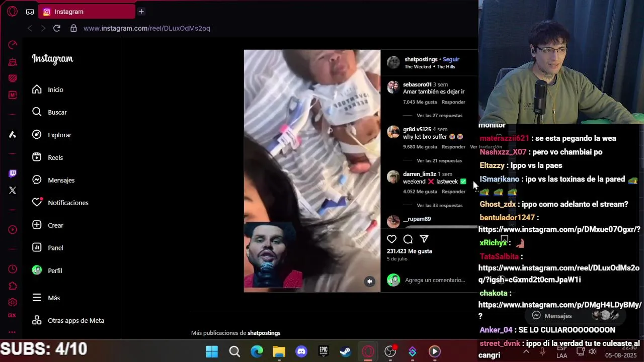Open Buscar search in Instagram sidebar
The height and width of the screenshot is (362, 644).
pos(37,112)
